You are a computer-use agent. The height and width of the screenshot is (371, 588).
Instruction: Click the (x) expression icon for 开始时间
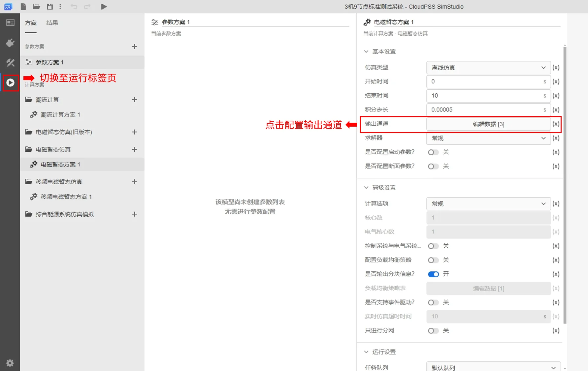[556, 81]
